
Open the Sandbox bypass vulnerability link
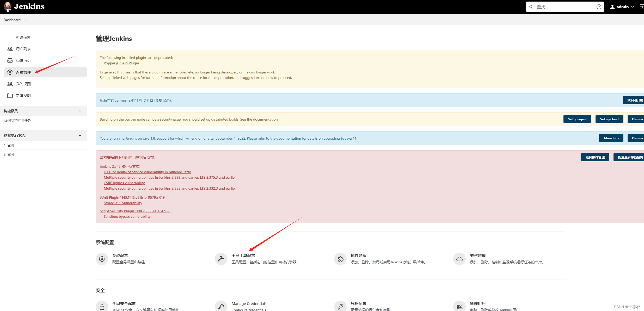pyautogui.click(x=127, y=216)
